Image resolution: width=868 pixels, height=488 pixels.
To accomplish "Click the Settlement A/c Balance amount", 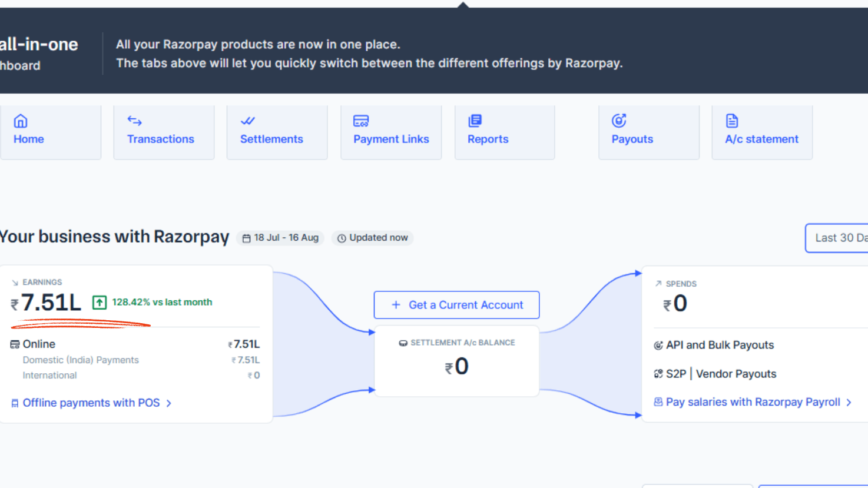I will [x=457, y=366].
